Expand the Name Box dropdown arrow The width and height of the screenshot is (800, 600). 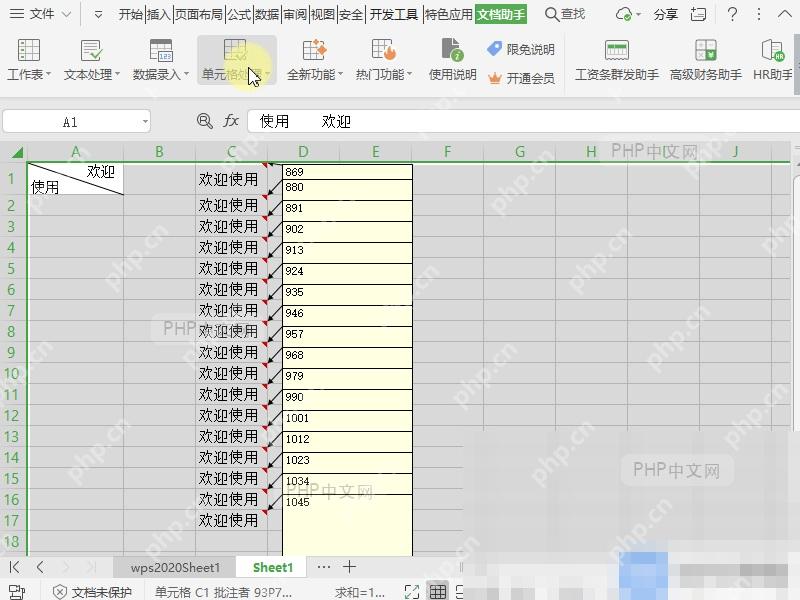point(145,122)
